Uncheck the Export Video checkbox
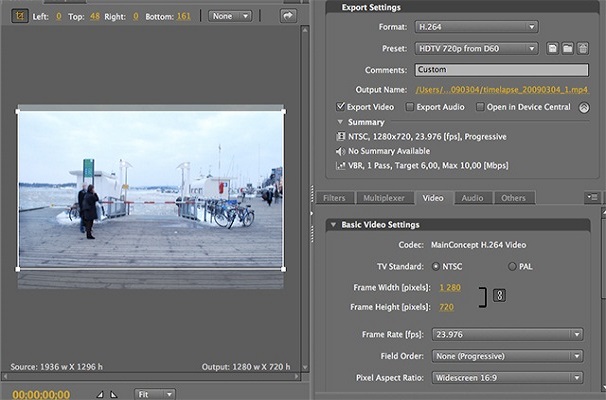 (x=342, y=106)
